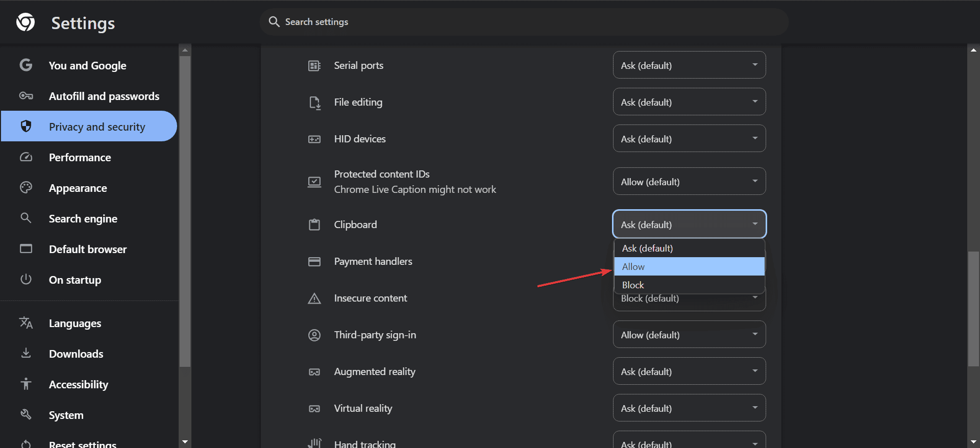980x448 pixels.
Task: Click the sidebar scroll up arrow
Action: coord(185,49)
